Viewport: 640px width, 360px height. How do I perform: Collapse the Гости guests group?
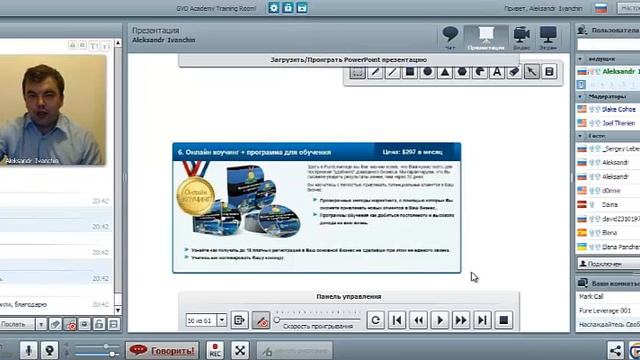[x=580, y=136]
